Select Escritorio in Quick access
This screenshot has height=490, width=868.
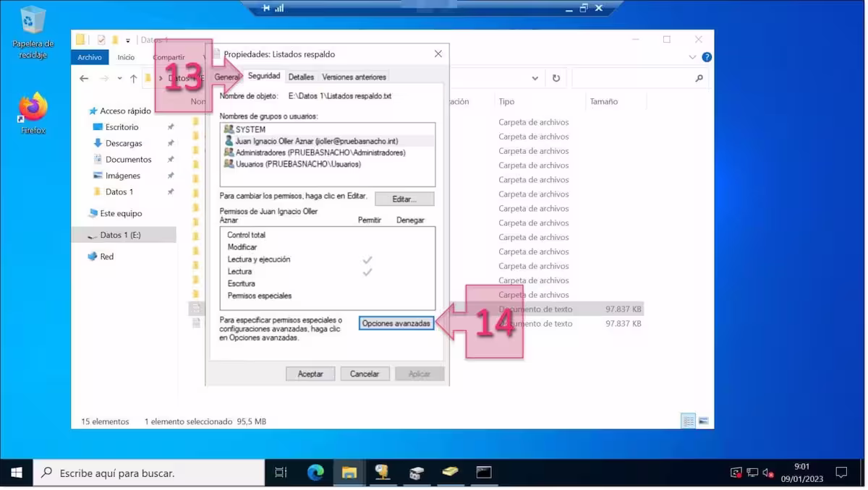click(122, 127)
